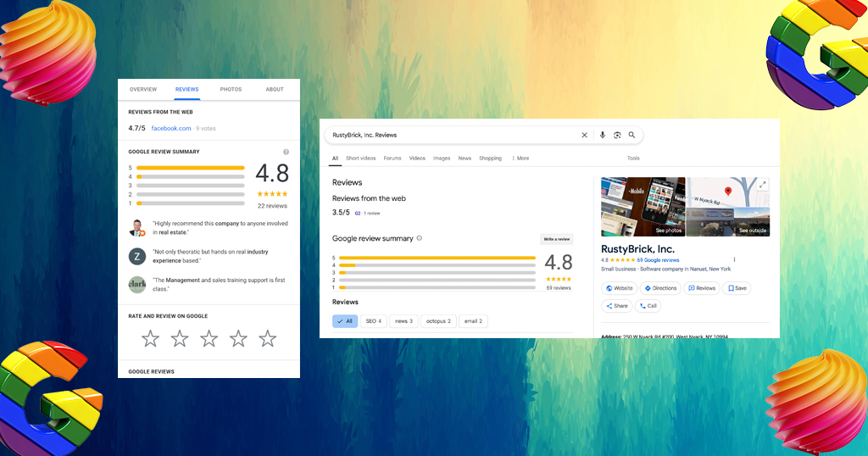Screen dimensions: 868x456
Task: Get Directions to RustyBrick
Action: (x=660, y=288)
